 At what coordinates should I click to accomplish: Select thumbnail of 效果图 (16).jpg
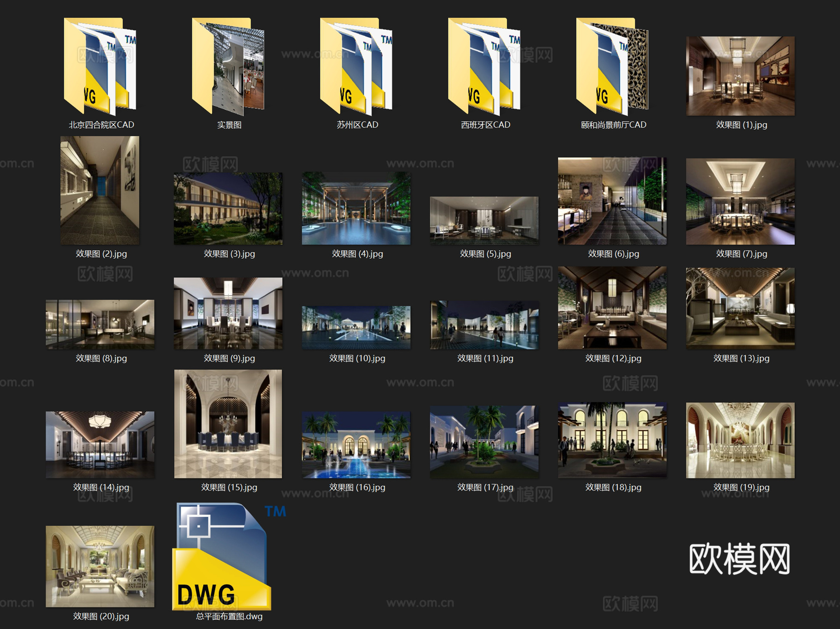click(357, 445)
